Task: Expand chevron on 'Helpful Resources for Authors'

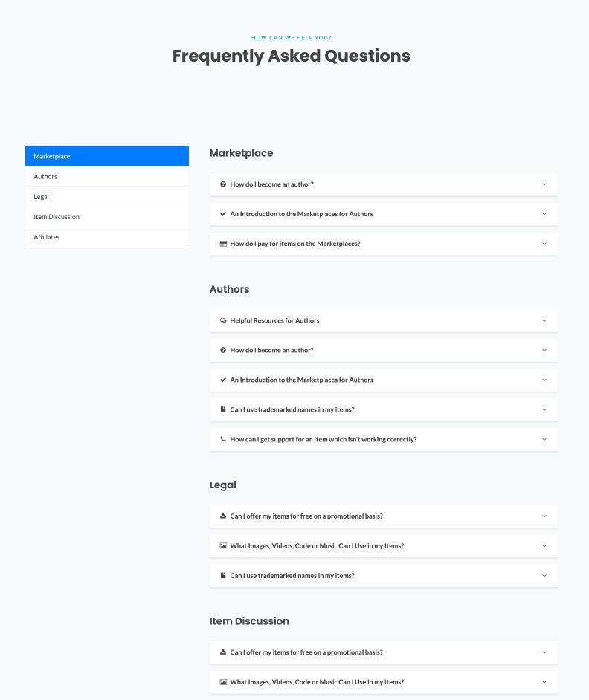Action: tap(544, 321)
